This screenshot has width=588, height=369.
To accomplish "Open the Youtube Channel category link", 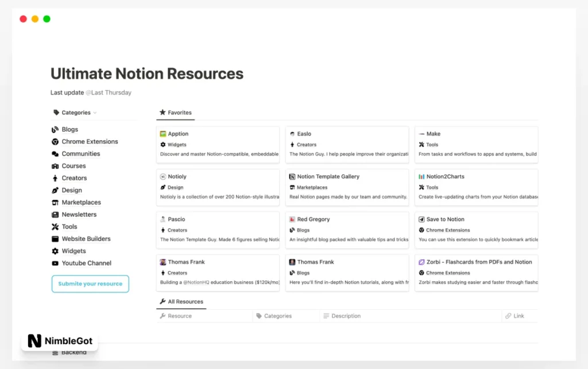I will (x=86, y=263).
